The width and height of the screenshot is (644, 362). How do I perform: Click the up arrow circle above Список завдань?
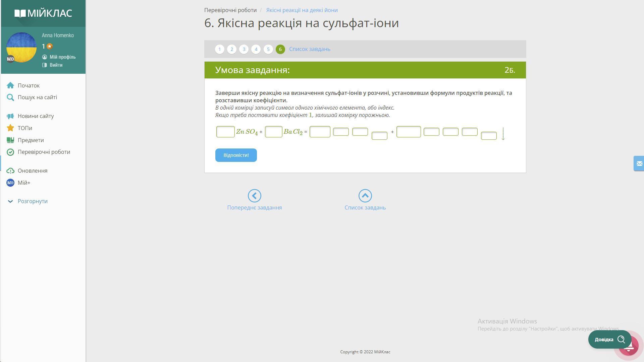coord(365,196)
